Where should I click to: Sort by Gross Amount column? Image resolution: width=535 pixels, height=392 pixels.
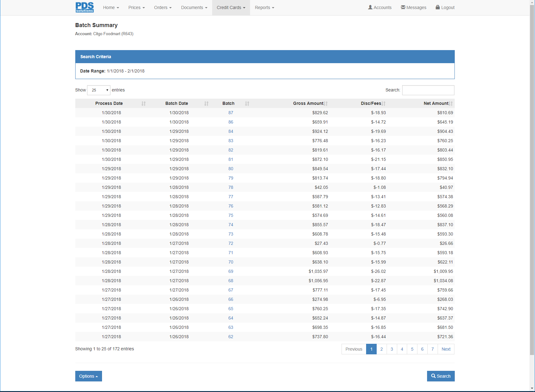click(x=308, y=103)
